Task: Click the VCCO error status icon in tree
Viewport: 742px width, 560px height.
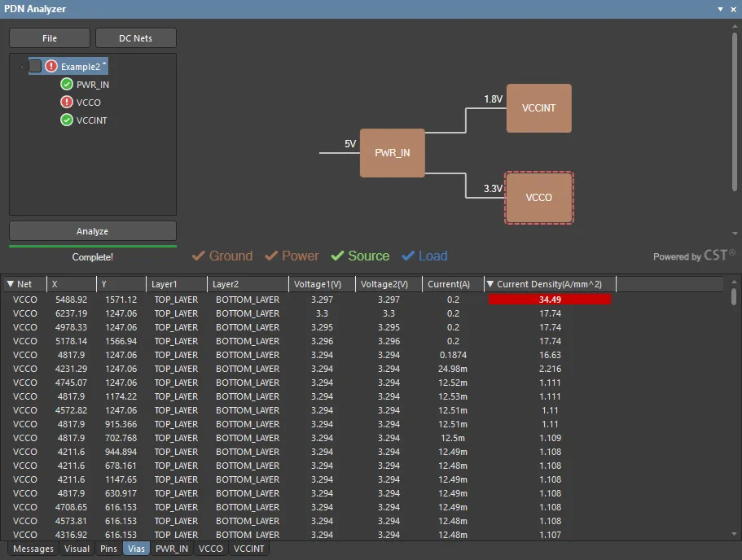Action: 67,103
